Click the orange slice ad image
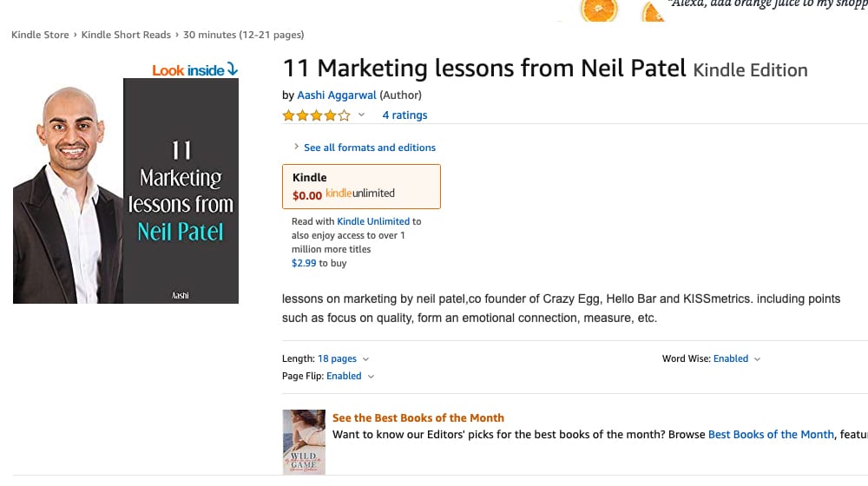This screenshot has height=486, width=868. coord(598,10)
